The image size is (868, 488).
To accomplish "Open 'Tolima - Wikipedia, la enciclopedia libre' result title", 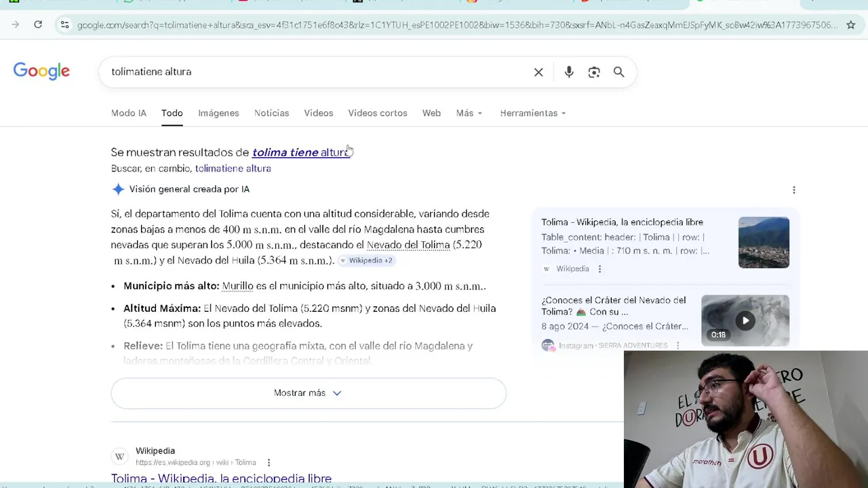I will 221,479.
